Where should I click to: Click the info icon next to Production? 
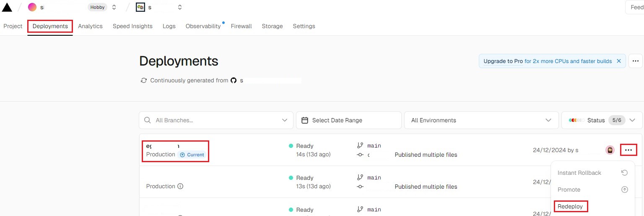(180, 186)
